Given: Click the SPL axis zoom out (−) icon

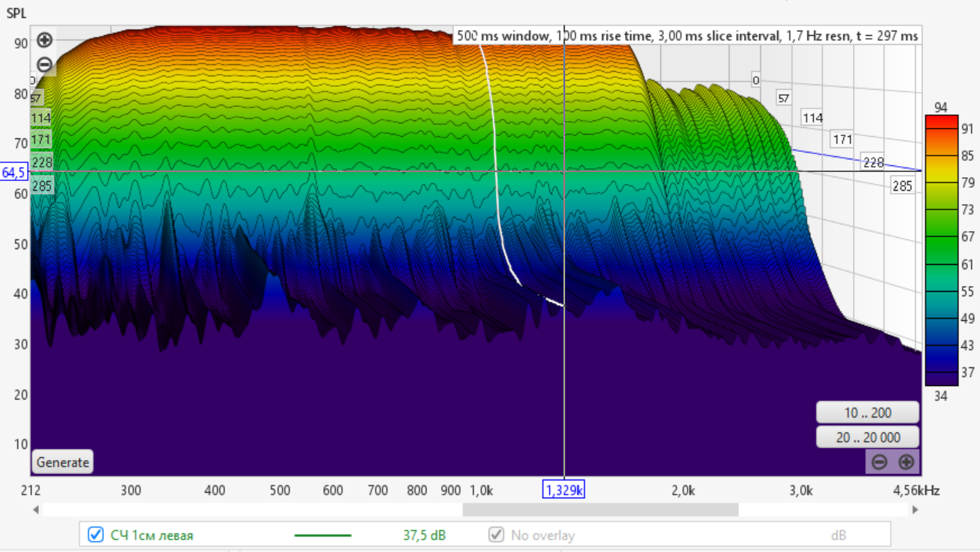Looking at the screenshot, I should (x=44, y=65).
